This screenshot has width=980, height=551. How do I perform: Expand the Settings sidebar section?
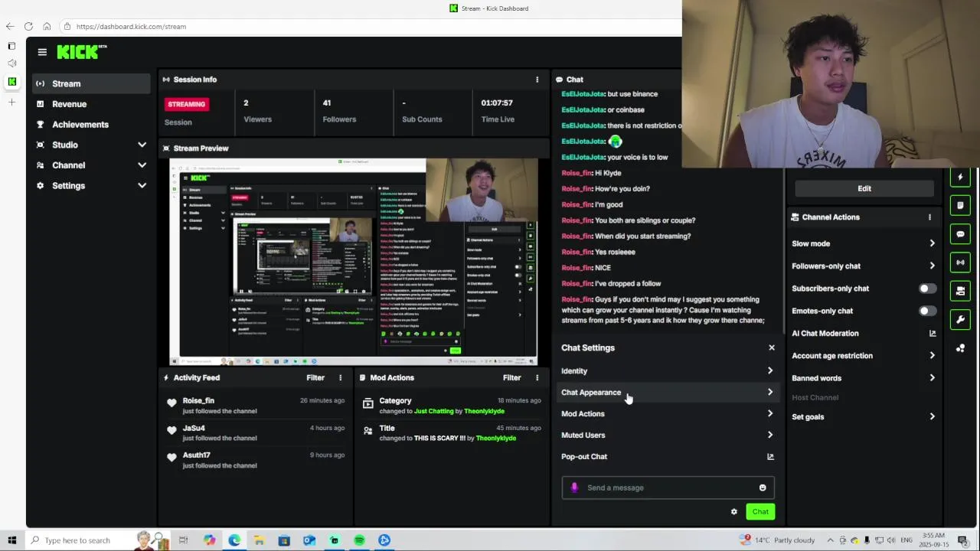pos(142,186)
